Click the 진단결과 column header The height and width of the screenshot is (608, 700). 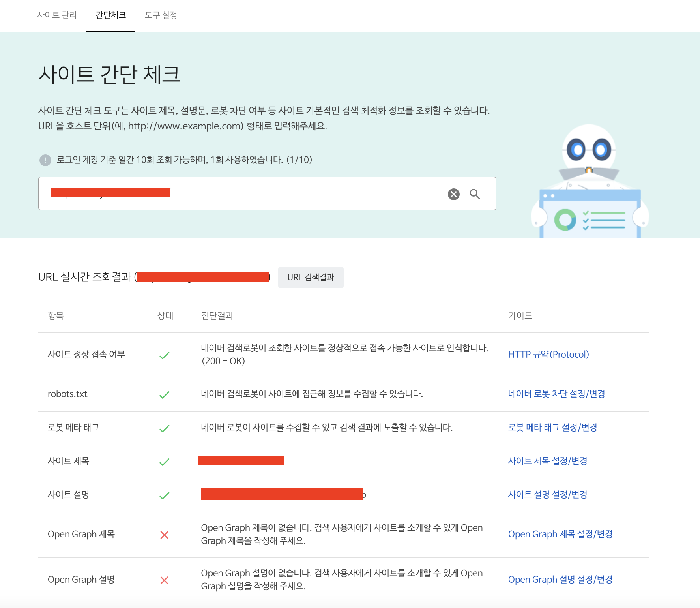pos(217,316)
